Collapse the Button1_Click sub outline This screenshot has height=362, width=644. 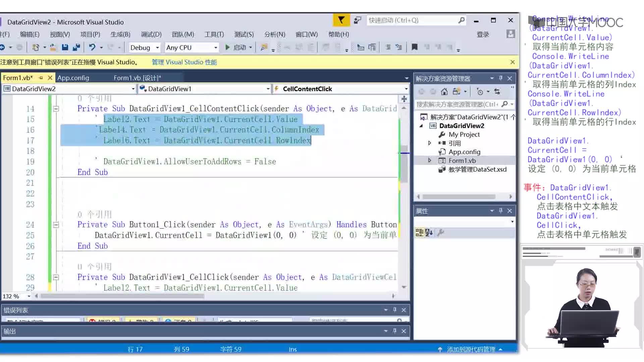(56, 225)
